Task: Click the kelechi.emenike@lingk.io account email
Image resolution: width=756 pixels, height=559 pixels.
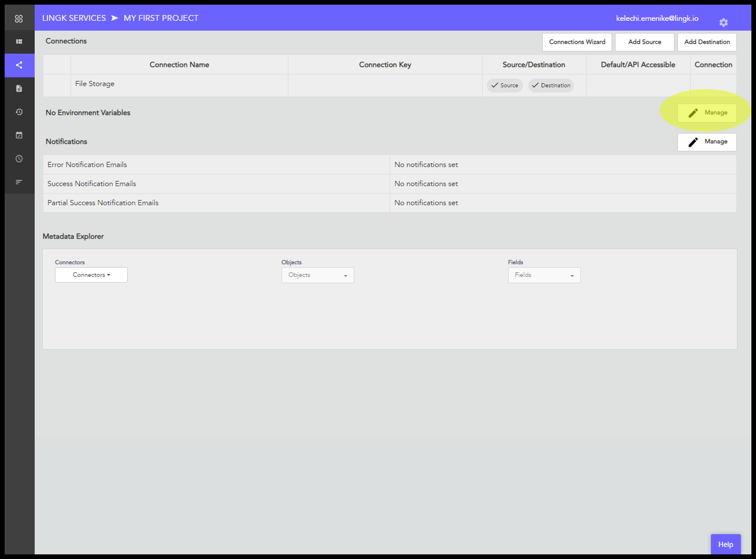Action: (x=657, y=18)
